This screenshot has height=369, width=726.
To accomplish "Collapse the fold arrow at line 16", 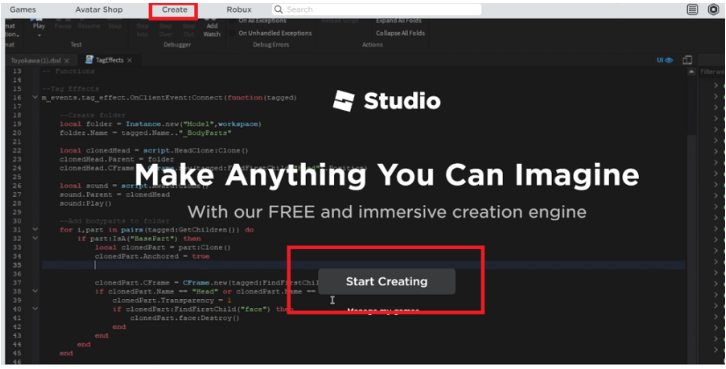I will point(35,98).
